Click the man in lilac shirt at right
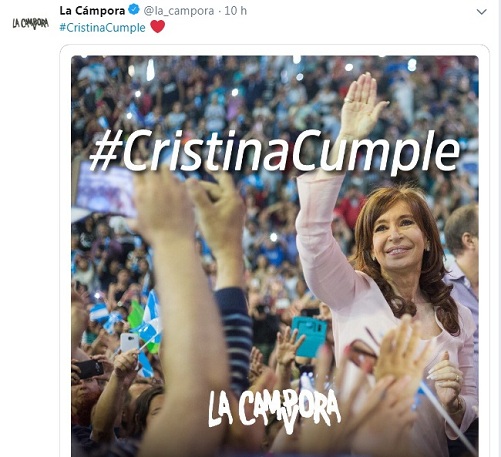 (x=463, y=260)
